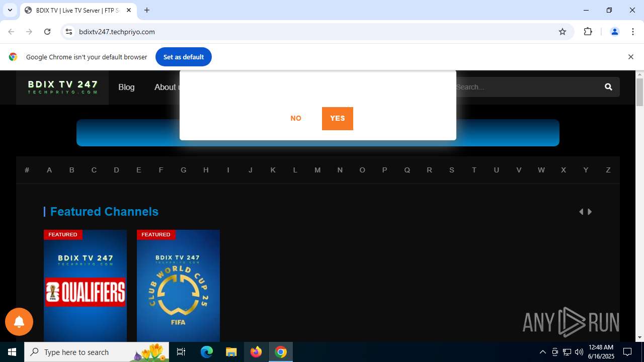
Task: Click the taskbar search box
Action: tap(97, 352)
